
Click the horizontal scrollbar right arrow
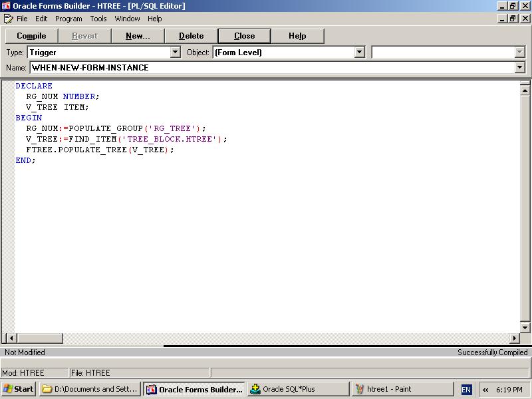click(514, 338)
